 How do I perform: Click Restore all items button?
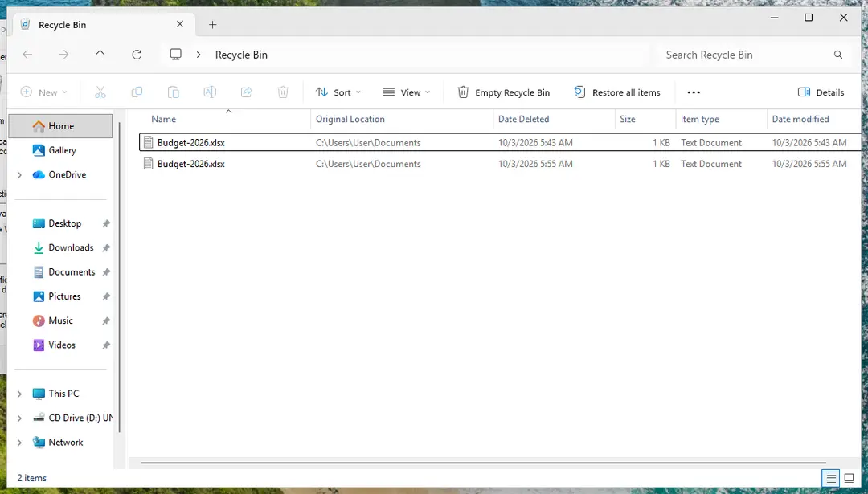pyautogui.click(x=617, y=92)
